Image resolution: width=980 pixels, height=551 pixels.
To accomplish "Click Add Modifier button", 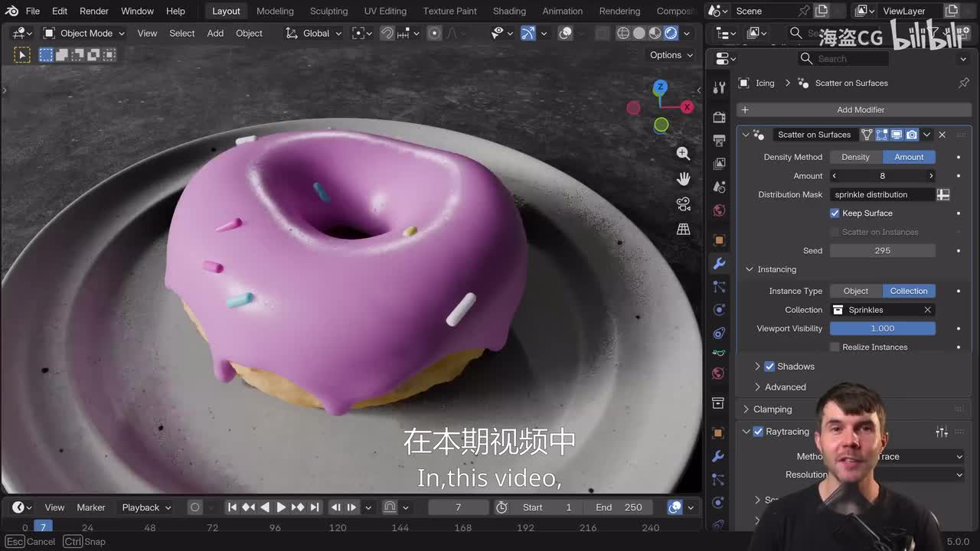I will pyautogui.click(x=854, y=109).
